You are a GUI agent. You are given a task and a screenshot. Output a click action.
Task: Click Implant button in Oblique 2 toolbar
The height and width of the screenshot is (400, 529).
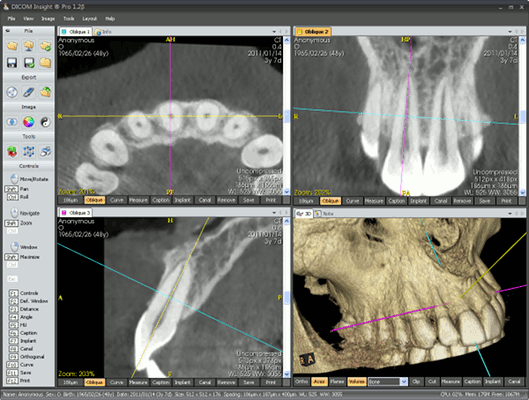point(418,201)
